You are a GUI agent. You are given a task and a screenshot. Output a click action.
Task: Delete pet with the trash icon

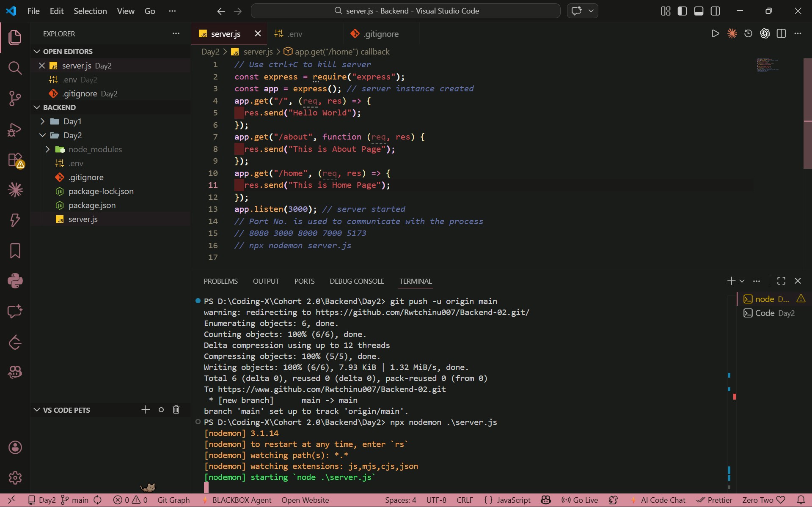[176, 410]
